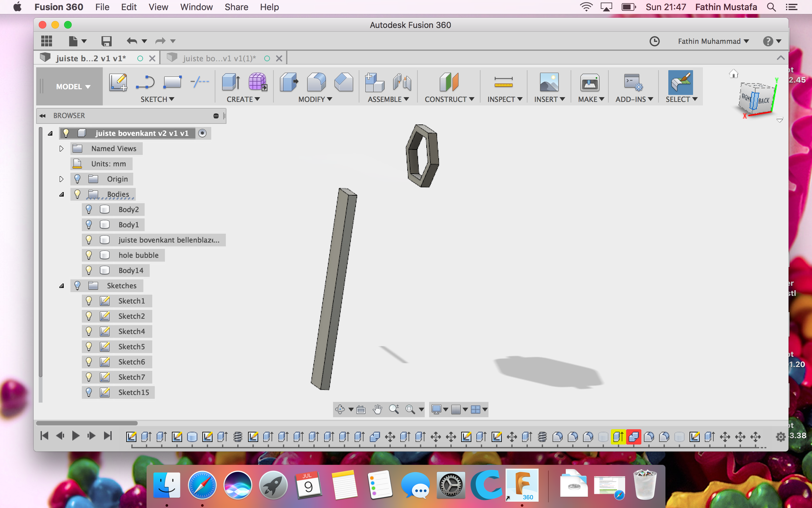
Task: Open the Edit menu
Action: click(129, 7)
